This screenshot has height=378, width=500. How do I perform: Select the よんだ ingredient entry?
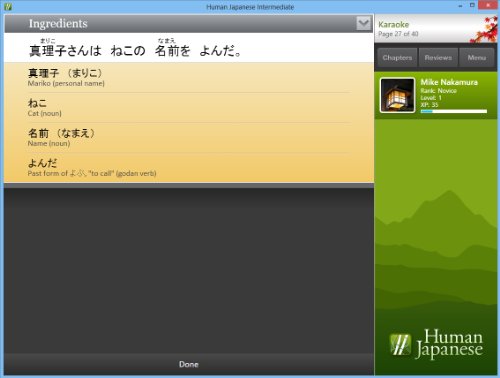point(189,168)
